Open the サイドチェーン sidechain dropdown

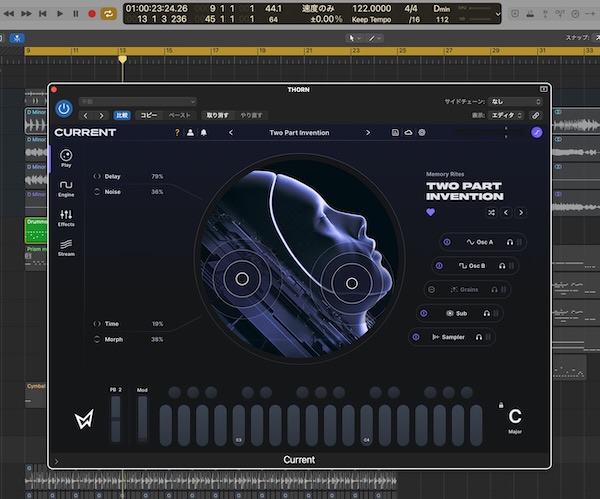click(x=515, y=101)
